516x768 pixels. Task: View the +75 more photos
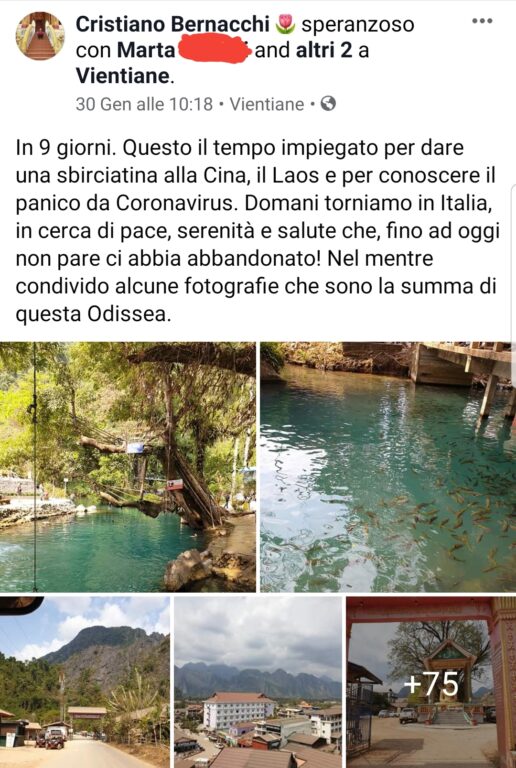pos(431,682)
